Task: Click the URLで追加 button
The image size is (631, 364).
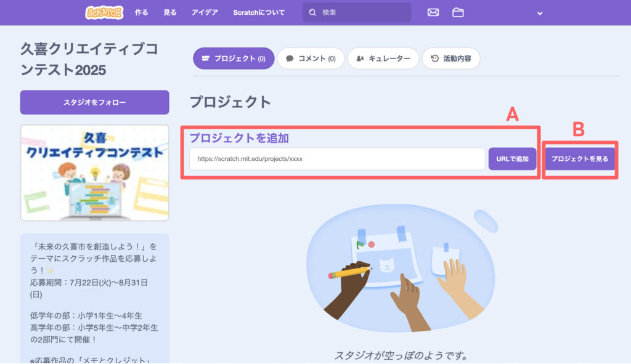Action: pyautogui.click(x=512, y=158)
